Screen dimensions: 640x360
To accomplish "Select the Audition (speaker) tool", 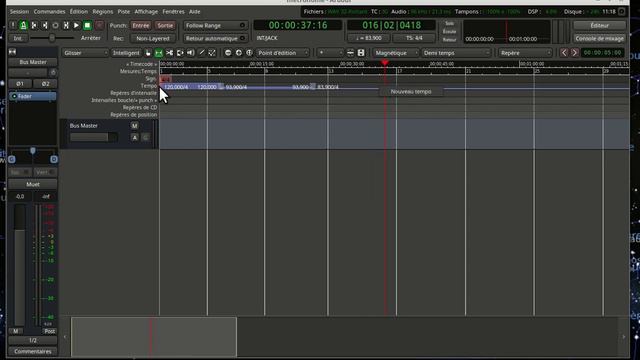I will point(191,53).
